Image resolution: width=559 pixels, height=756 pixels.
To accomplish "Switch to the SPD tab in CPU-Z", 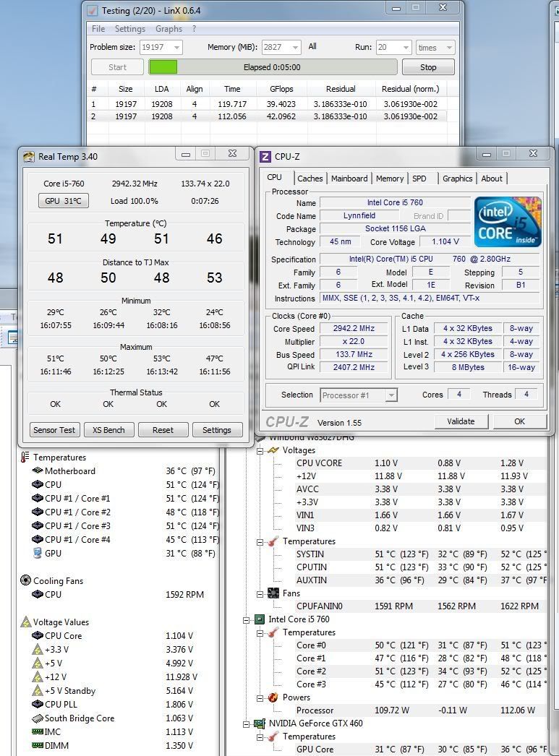I will point(419,179).
